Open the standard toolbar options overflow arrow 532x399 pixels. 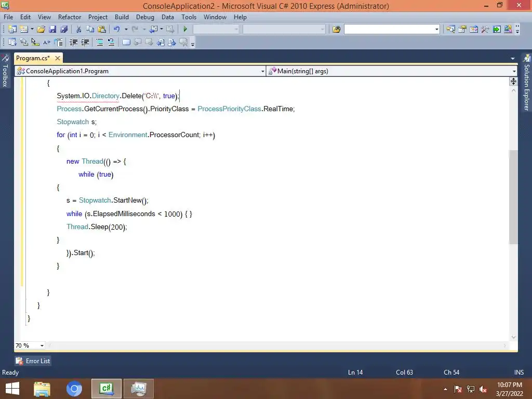tap(517, 30)
